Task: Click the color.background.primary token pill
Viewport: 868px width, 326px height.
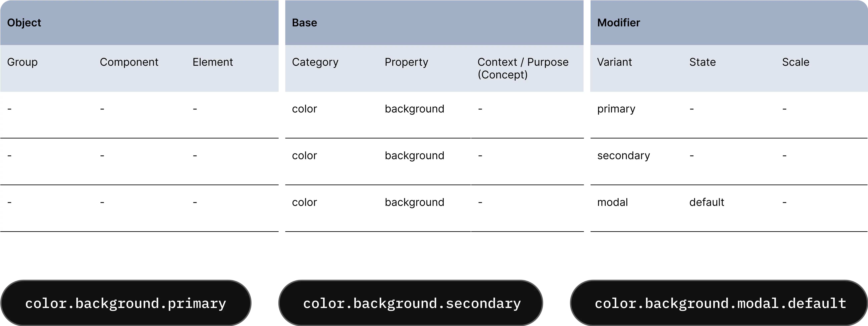Action: click(126, 303)
